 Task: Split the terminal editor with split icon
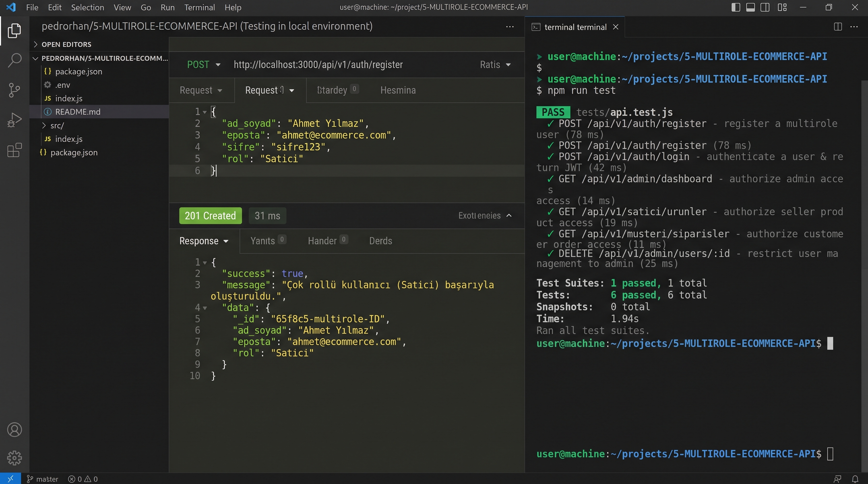(838, 26)
